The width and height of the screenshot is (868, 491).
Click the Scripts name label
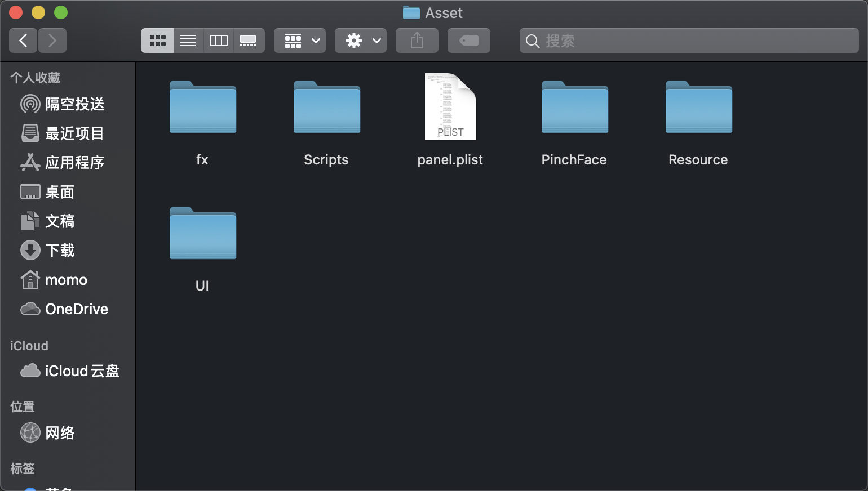(x=326, y=160)
